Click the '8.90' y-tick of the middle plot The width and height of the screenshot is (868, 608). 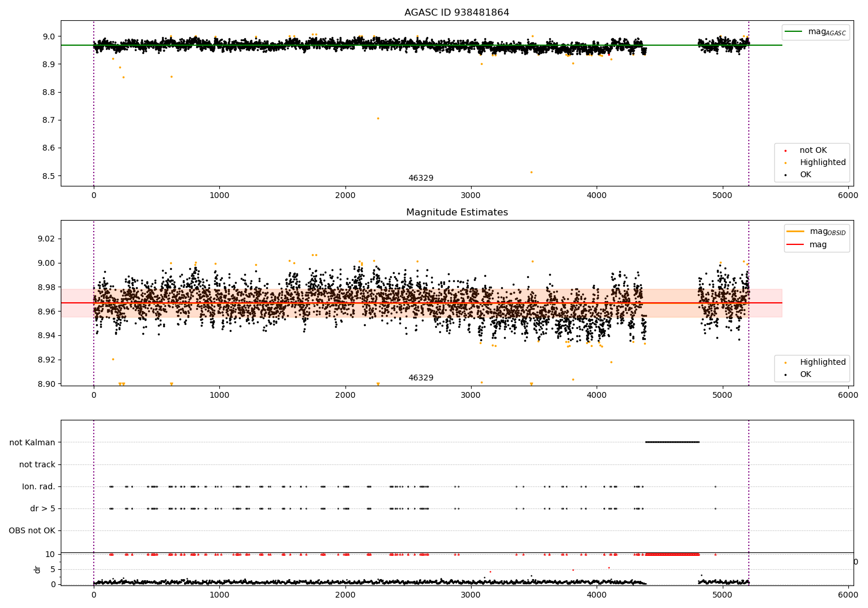coord(47,384)
